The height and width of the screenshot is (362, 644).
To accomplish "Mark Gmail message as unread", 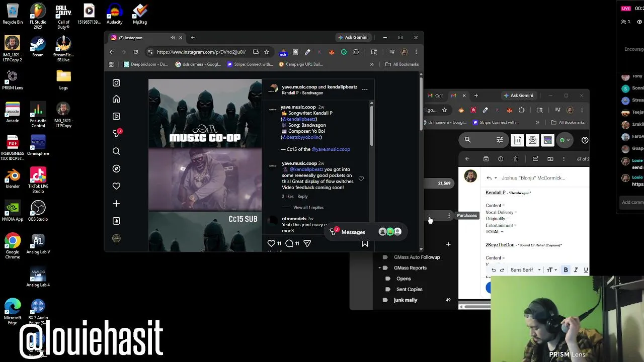I will [x=535, y=159].
